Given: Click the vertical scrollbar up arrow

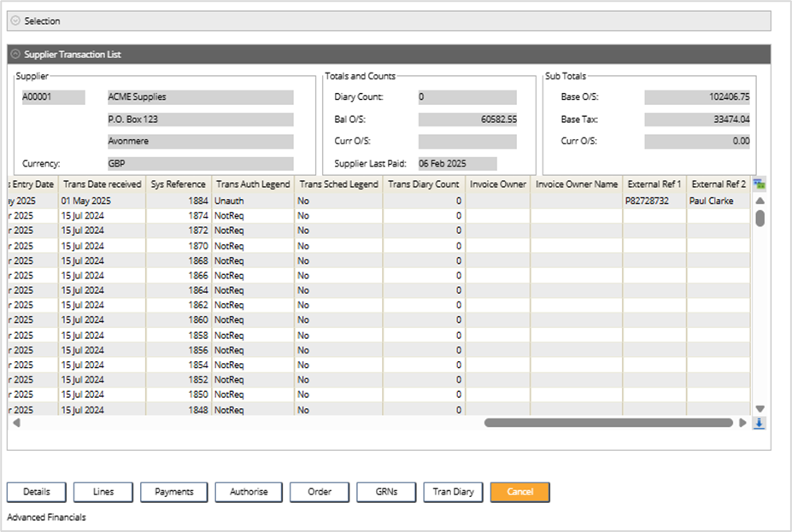Looking at the screenshot, I should click(x=760, y=201).
